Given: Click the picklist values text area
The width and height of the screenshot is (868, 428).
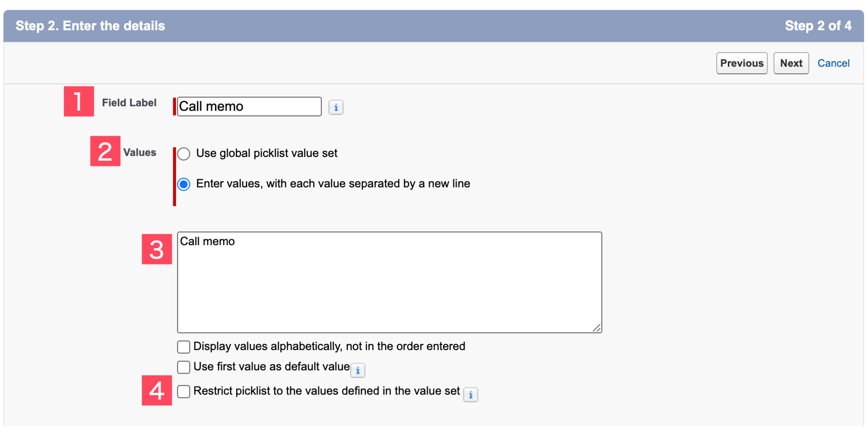Looking at the screenshot, I should pos(389,279).
